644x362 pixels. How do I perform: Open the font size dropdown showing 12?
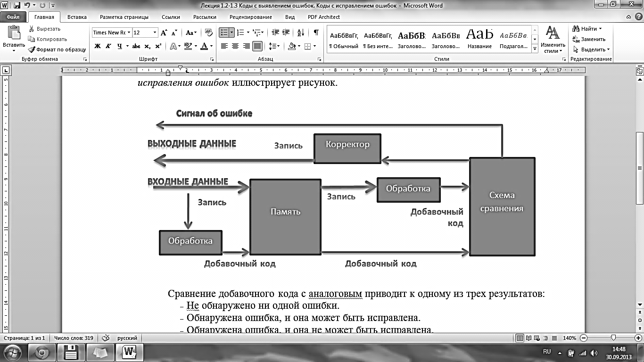[155, 33]
